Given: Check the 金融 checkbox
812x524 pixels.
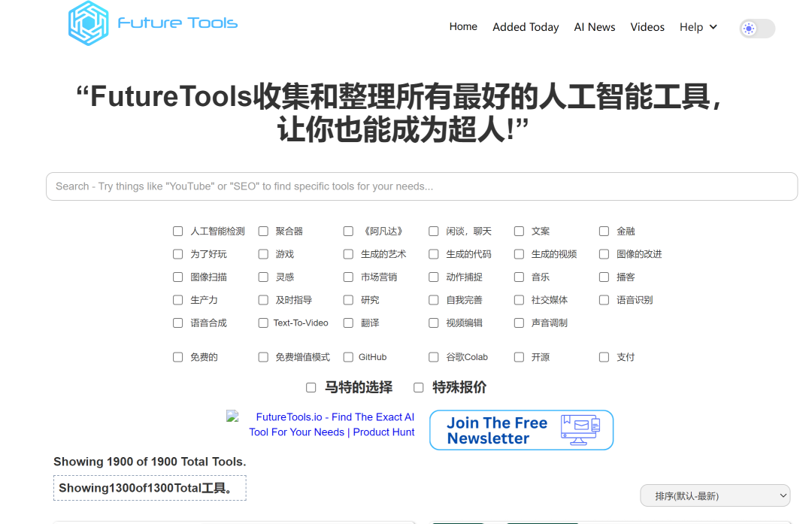Looking at the screenshot, I should (x=604, y=231).
